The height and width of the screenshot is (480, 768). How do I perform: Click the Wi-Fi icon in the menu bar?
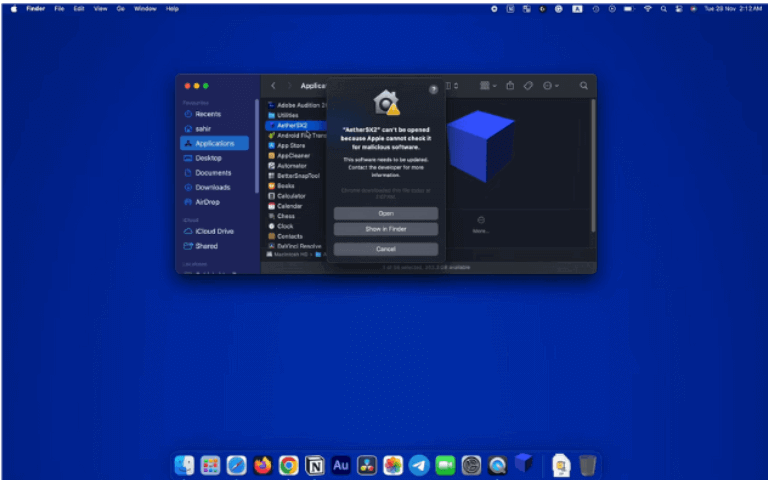pos(648,9)
